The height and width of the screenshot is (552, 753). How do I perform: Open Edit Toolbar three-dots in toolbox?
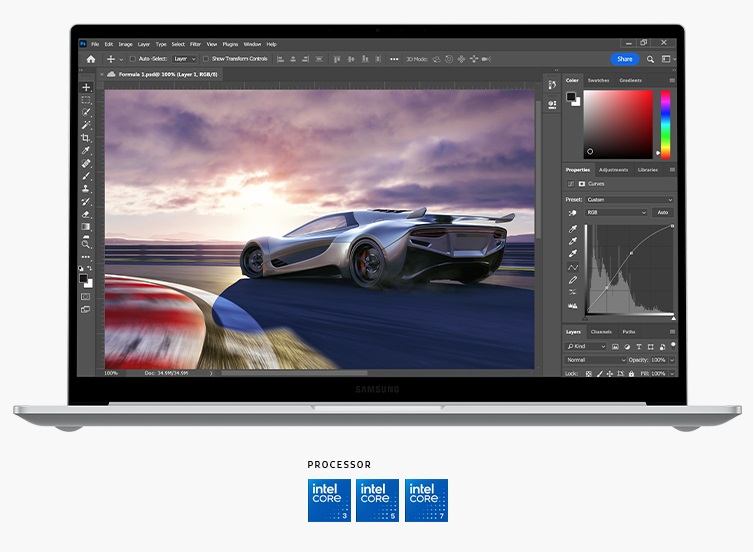point(86,257)
